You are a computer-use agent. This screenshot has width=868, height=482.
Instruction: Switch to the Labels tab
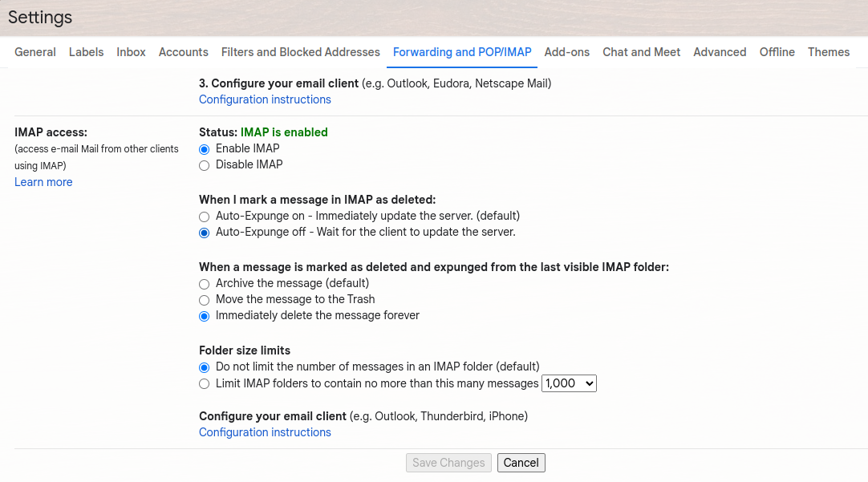pos(86,52)
